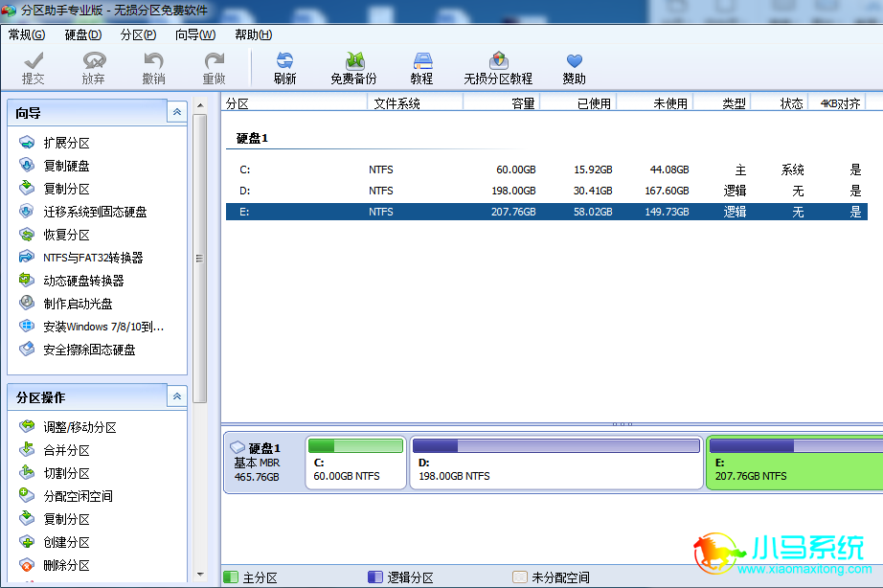This screenshot has width=883, height=588.
Task: Open 免费备份 free backup tool
Action: (353, 68)
